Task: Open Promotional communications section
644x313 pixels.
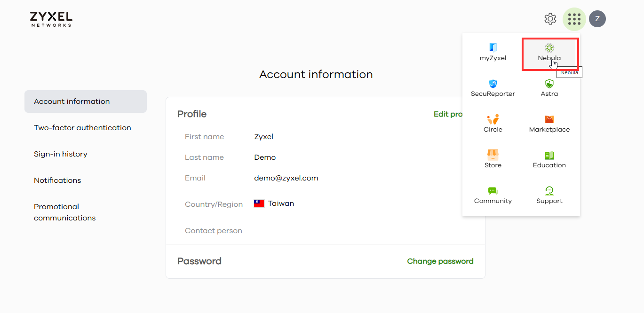Action: tap(64, 212)
